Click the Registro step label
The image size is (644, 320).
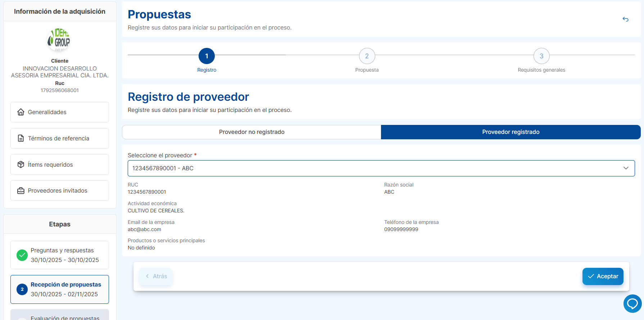(x=207, y=70)
